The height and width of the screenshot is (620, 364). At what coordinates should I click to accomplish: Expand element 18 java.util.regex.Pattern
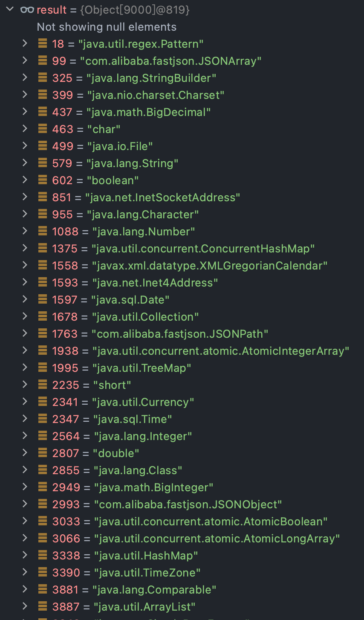[x=25, y=43]
